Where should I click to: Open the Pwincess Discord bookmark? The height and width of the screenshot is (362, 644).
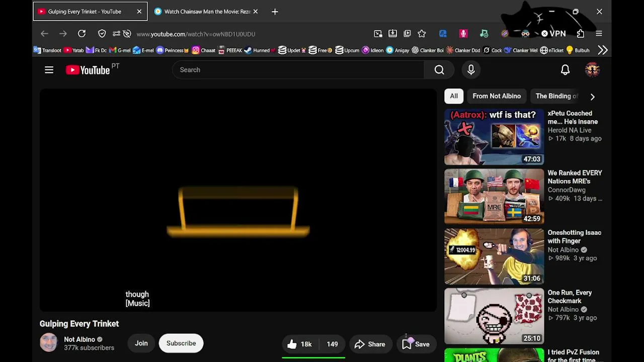(173, 50)
